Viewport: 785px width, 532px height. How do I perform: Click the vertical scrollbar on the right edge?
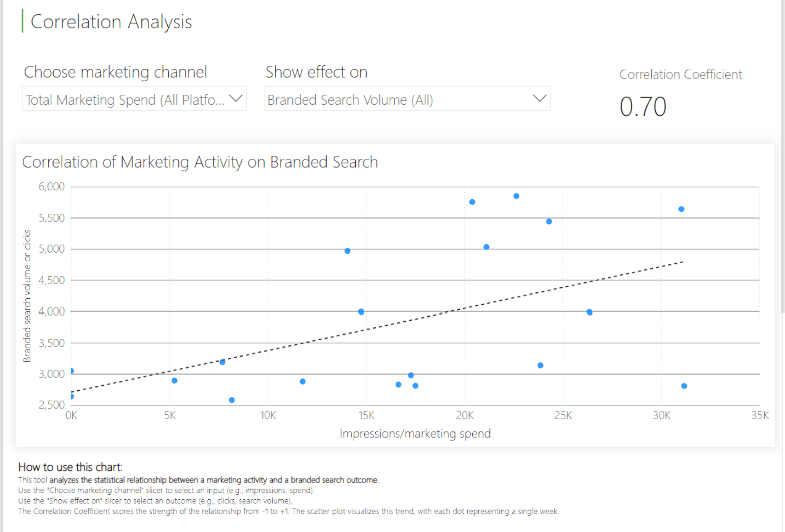coord(783,156)
